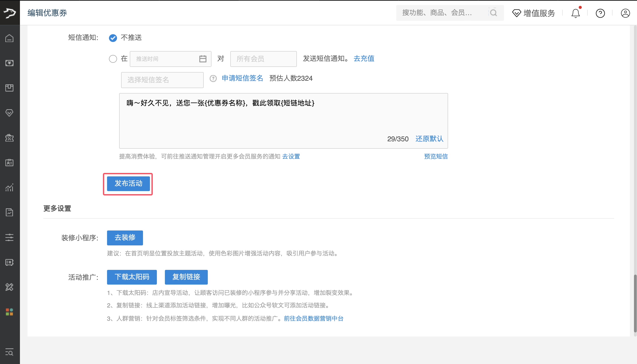
Task: Open the 选择短信签名 selector
Action: coord(162,80)
